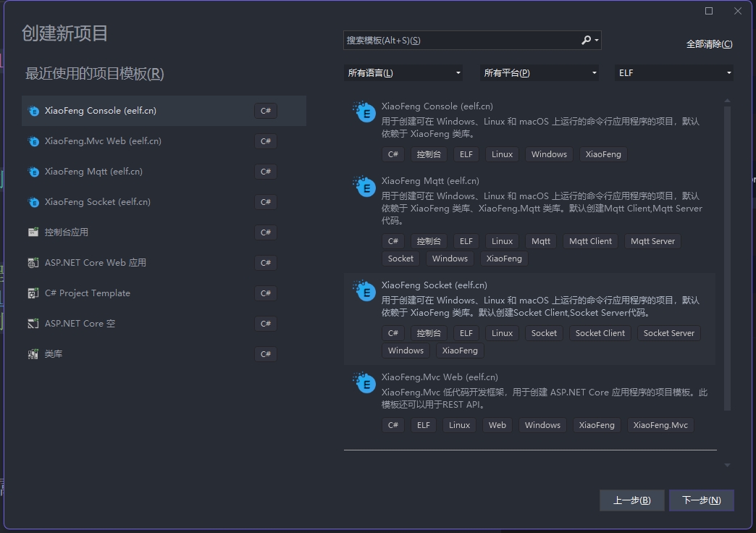Click the ASP.NET Core 空 icon
The image size is (756, 533).
33,324
